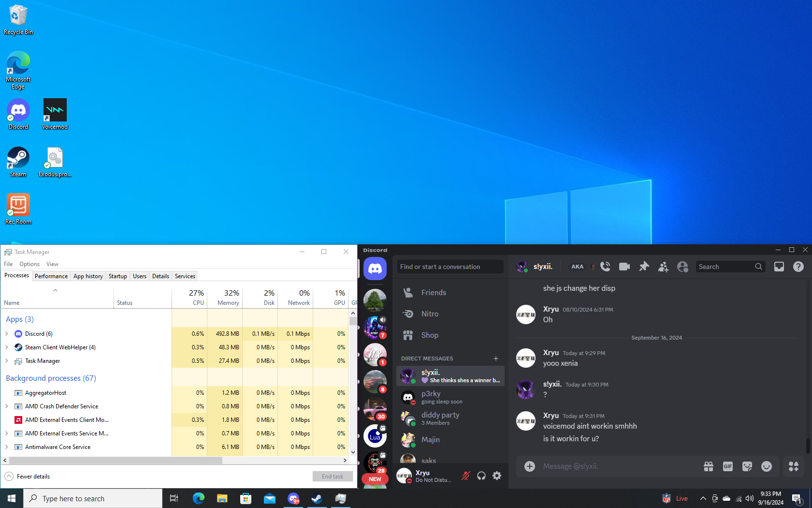Open the taskbar clock and date
Viewport: 812px width, 508px height.
tap(770, 498)
